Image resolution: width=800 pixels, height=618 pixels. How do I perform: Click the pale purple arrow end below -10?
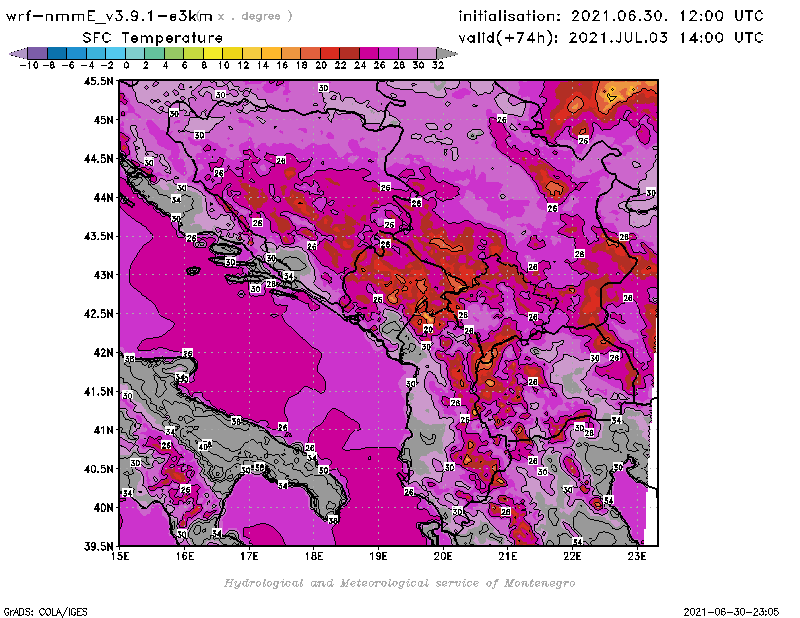18,53
